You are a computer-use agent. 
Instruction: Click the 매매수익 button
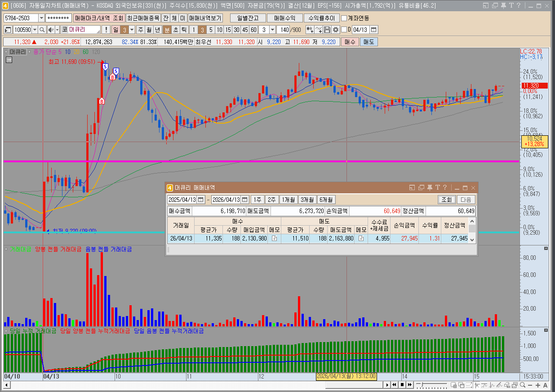click(284, 18)
